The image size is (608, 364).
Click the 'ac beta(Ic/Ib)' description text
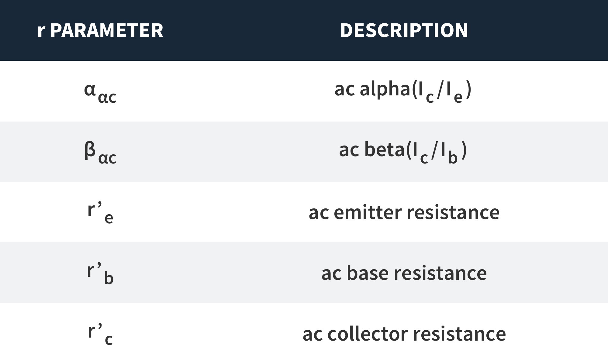[x=403, y=153]
